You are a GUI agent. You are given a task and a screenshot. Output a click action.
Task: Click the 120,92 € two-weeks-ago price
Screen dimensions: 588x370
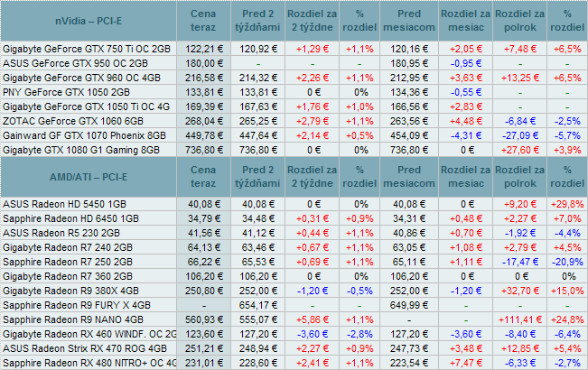(x=258, y=49)
